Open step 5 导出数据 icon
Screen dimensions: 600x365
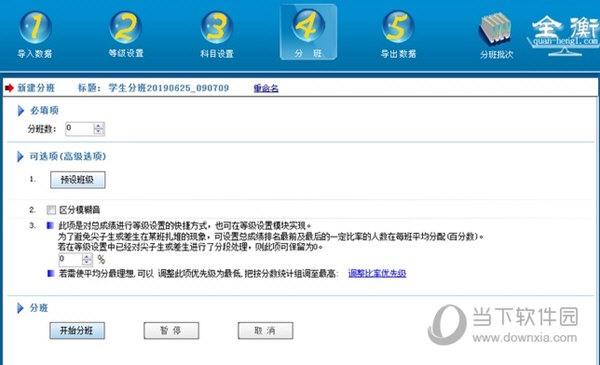point(398,27)
